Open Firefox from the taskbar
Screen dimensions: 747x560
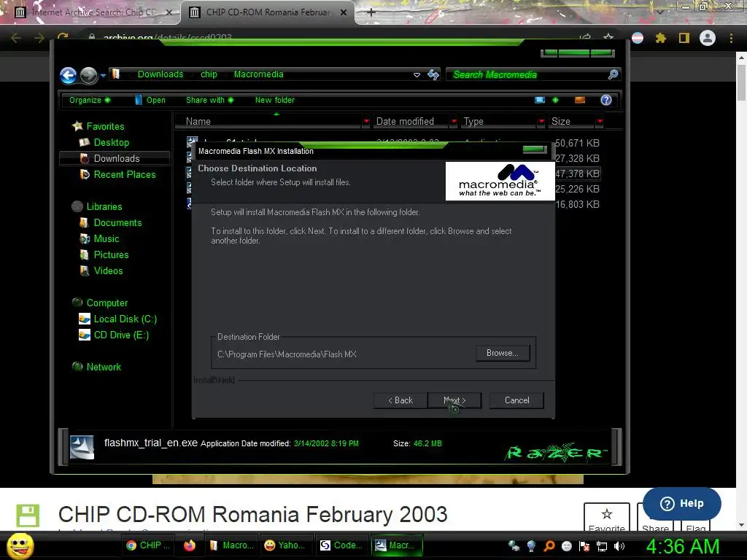point(190,545)
